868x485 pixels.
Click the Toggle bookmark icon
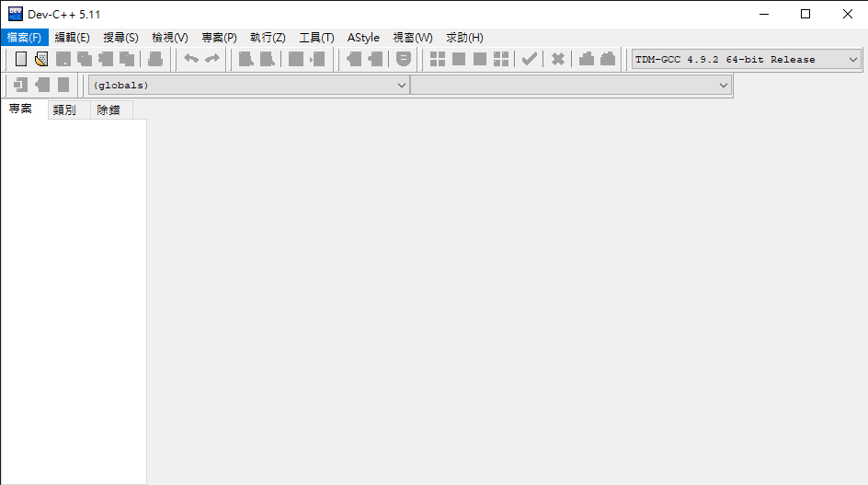[42, 85]
